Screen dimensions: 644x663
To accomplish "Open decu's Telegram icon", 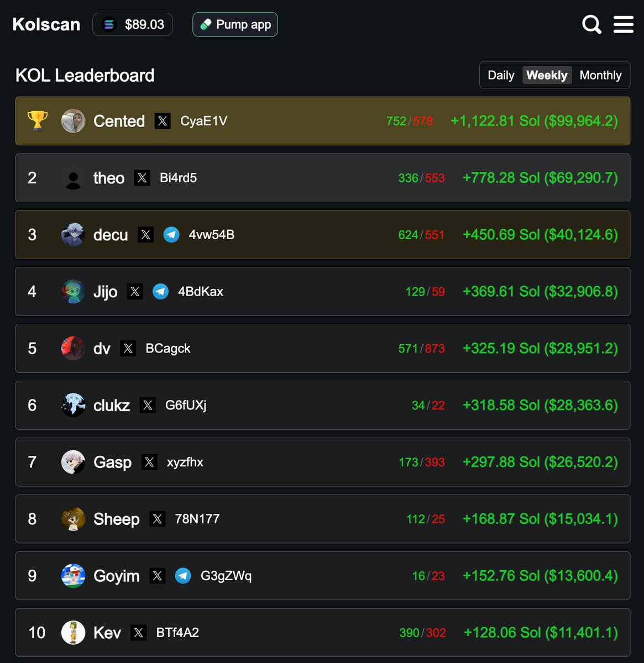I will 171,235.
